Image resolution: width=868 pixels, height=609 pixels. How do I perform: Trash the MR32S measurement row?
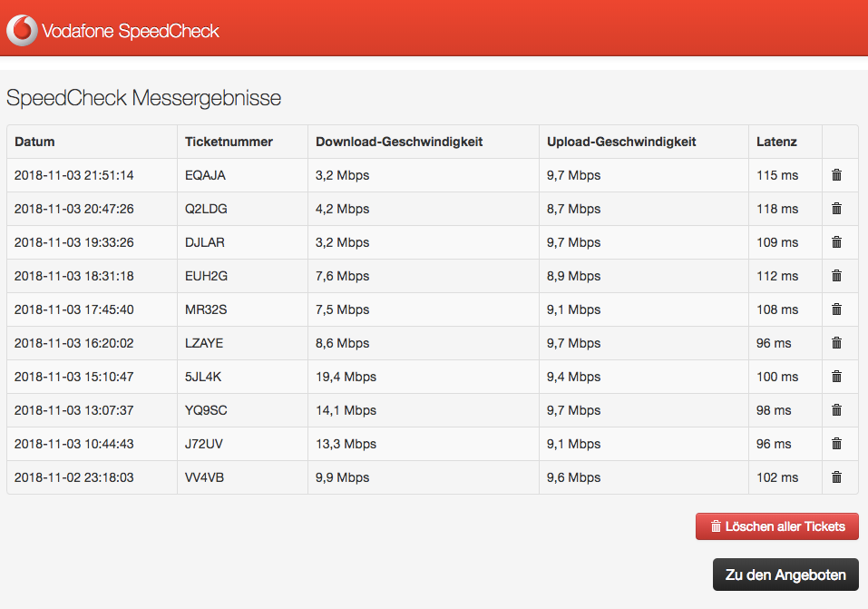tap(836, 309)
